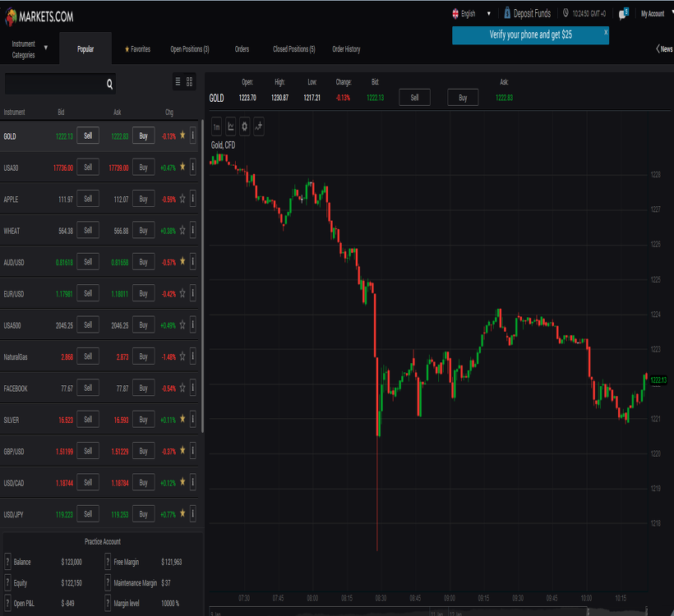Viewport: 674px width, 616px height.
Task: Switch to list view layout
Action: 178,81
